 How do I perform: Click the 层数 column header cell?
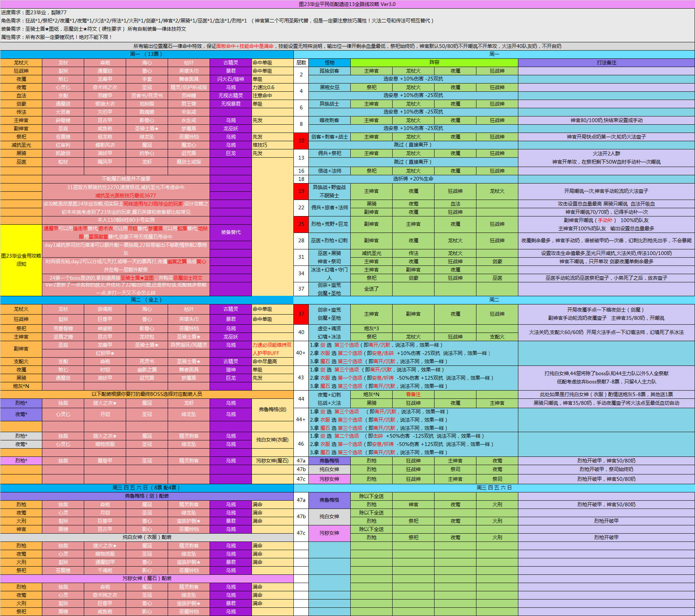(301, 63)
